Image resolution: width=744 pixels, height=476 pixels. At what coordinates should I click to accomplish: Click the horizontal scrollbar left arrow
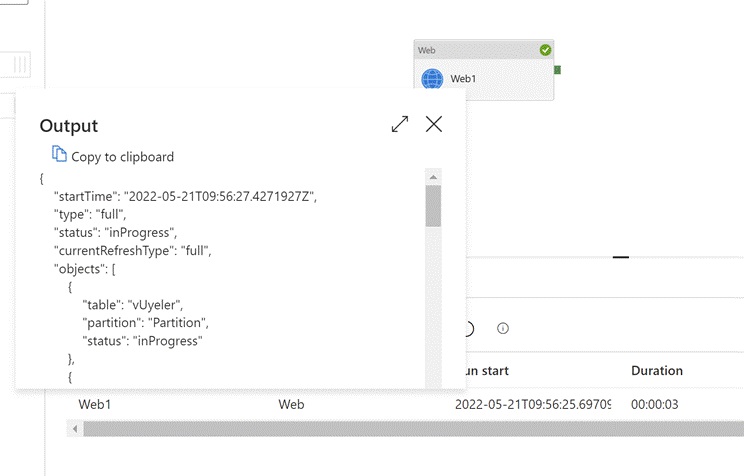click(73, 428)
